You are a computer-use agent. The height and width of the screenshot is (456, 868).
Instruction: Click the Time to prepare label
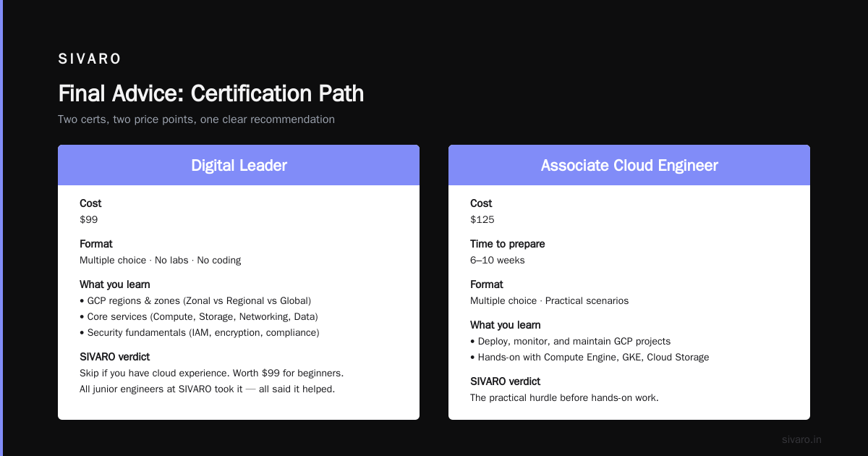click(x=507, y=244)
